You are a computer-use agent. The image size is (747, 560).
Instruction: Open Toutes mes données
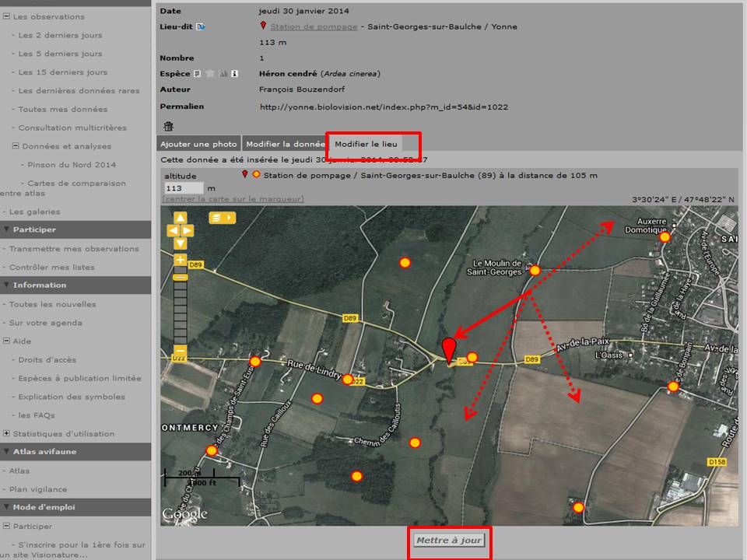[x=63, y=109]
